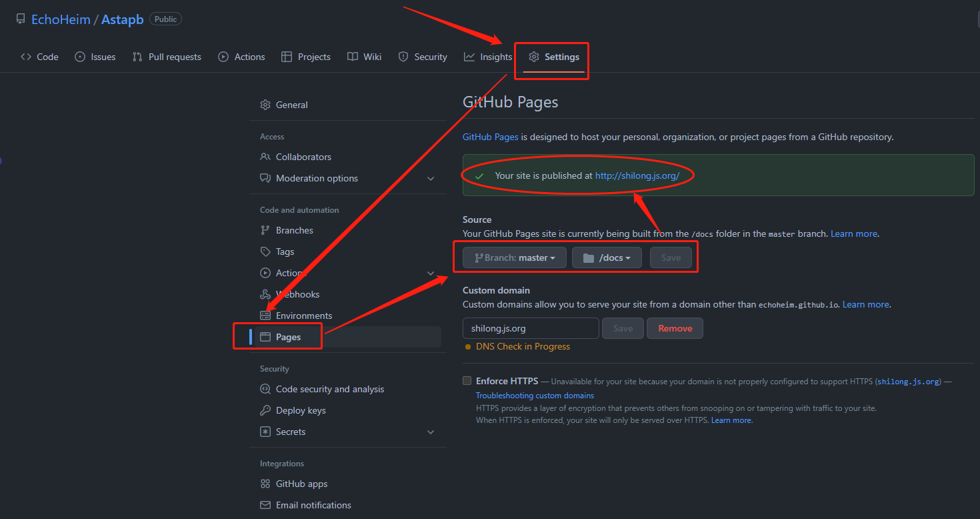Screen dimensions: 980x519
Task: Click the Custom domain section heading
Action: pyautogui.click(x=497, y=290)
